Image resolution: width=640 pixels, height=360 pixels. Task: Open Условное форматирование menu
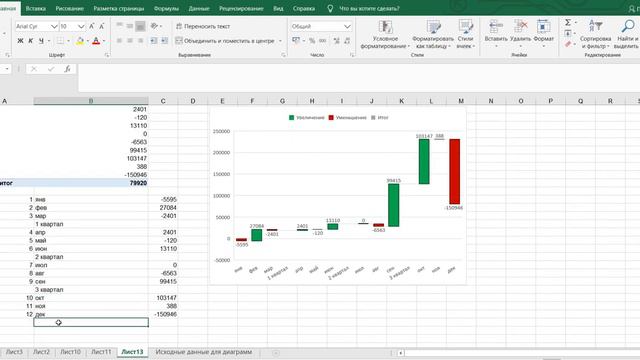tap(385, 34)
